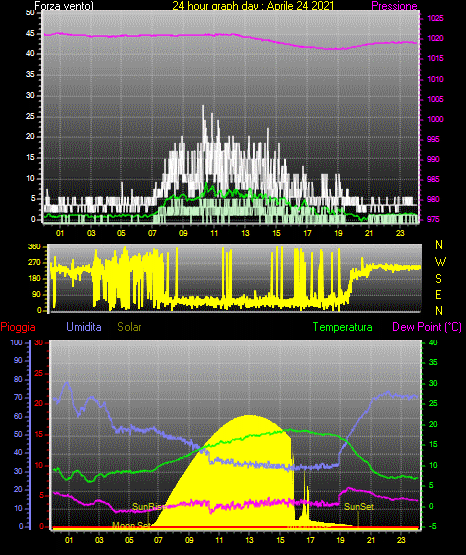This screenshot has width=466, height=555.
Task: Click the yellow solar radiation peak
Action: point(250,418)
